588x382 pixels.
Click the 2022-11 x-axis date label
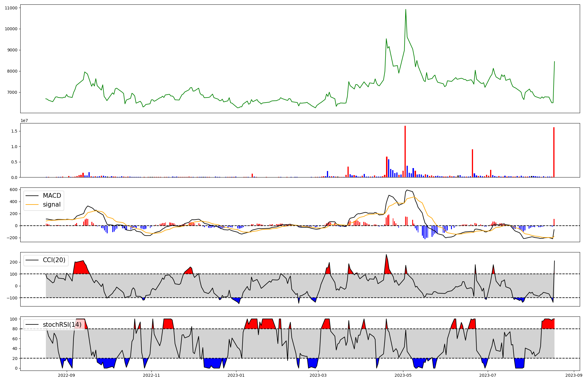[151, 375]
